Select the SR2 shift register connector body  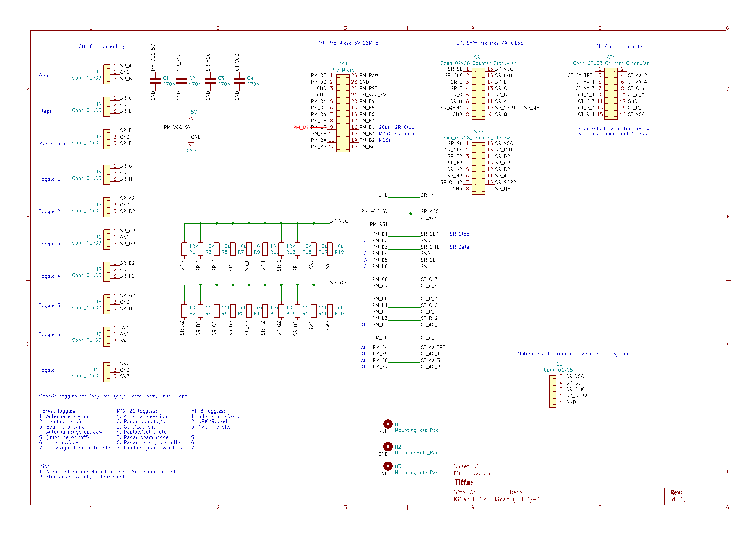[479, 168]
